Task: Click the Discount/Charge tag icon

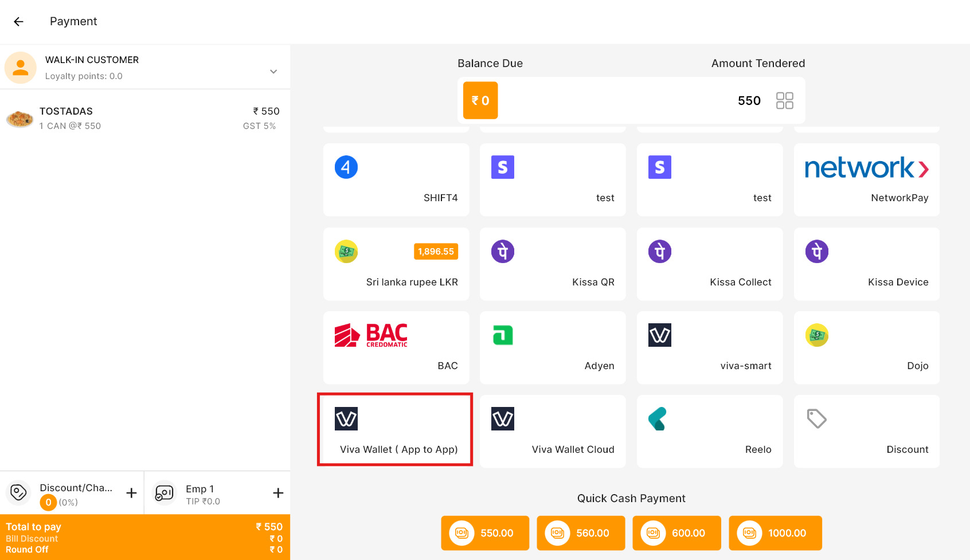Action: coord(18,492)
